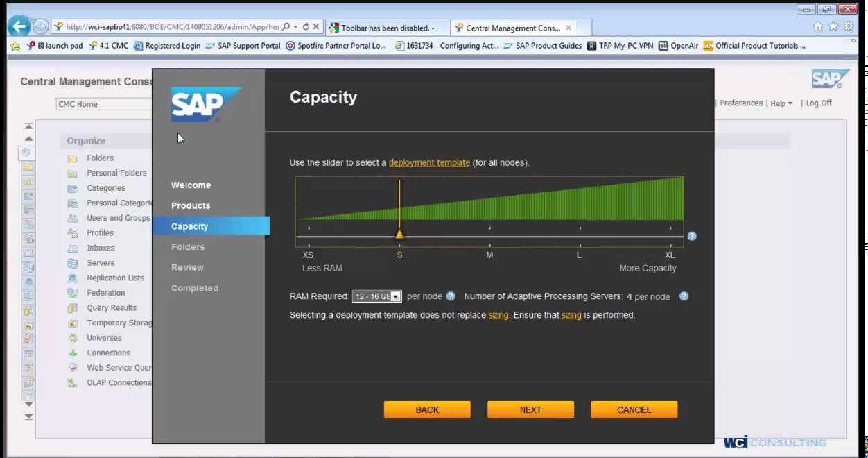Screen dimensions: 868x458
Task: Open the deployment template link
Action: 429,162
